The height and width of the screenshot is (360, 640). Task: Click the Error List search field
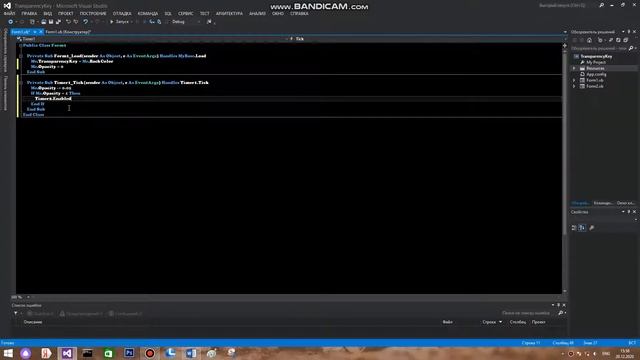[x=529, y=313]
